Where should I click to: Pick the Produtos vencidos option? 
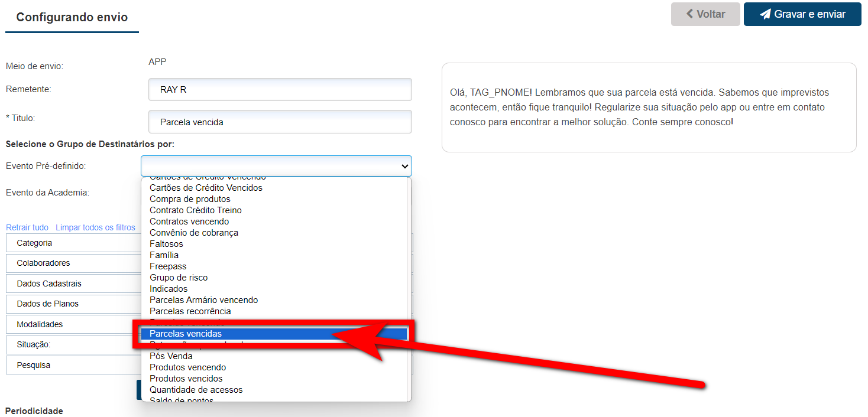tap(186, 379)
